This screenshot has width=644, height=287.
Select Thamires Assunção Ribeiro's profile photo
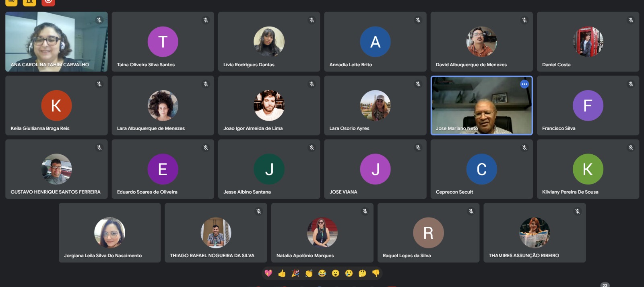pyautogui.click(x=535, y=233)
